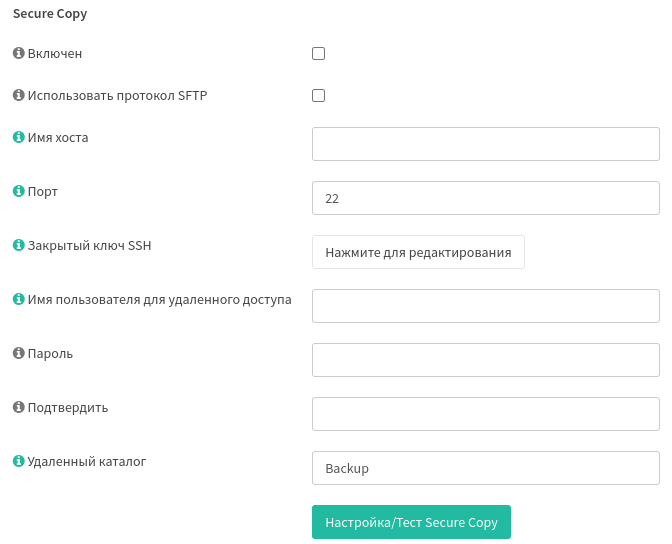
Task: Click the Порт field containing 22
Action: click(485, 198)
